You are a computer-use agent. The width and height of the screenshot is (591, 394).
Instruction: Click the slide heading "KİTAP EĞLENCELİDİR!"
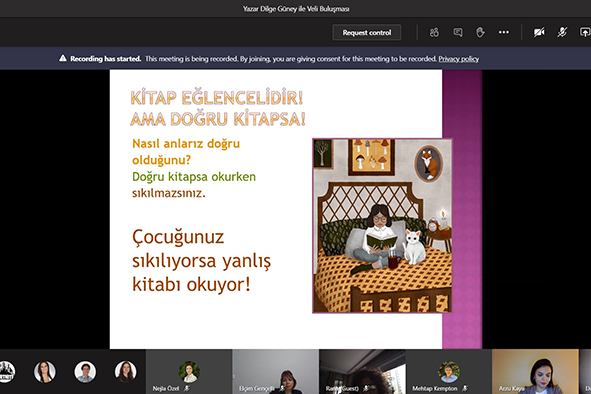(x=217, y=98)
